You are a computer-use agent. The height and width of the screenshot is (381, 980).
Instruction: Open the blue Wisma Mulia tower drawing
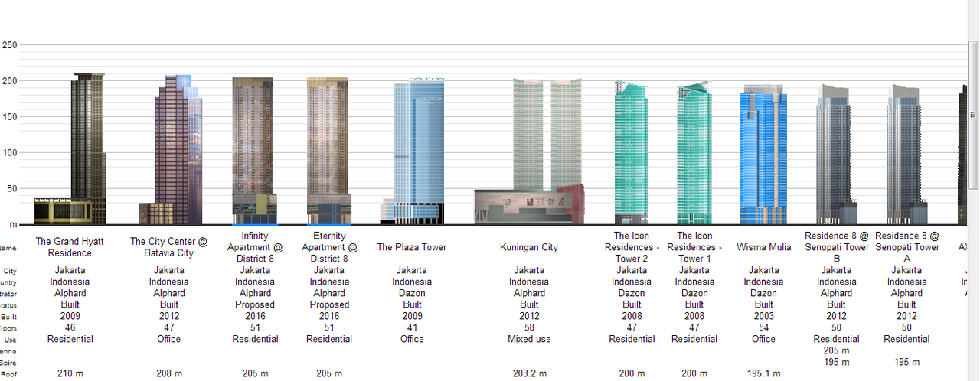[763, 155]
